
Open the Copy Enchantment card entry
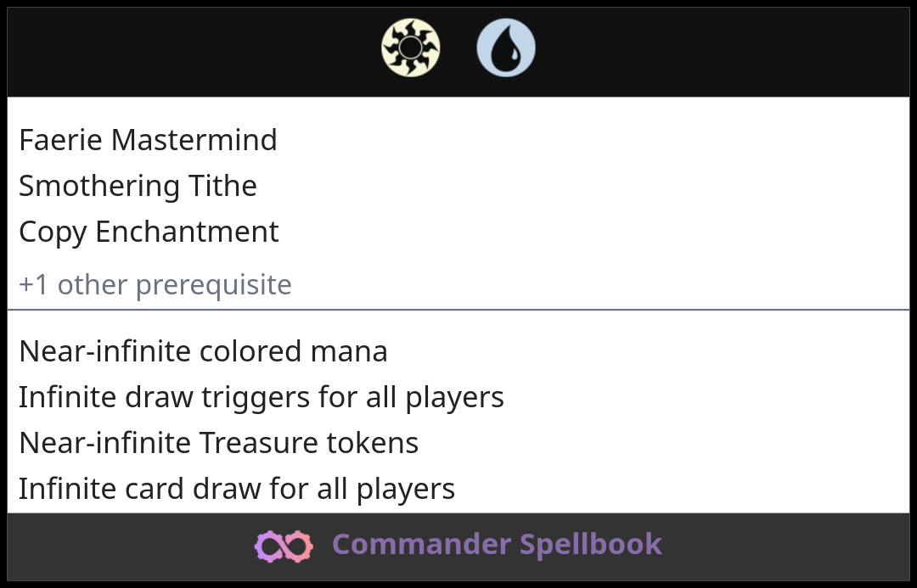(x=149, y=232)
